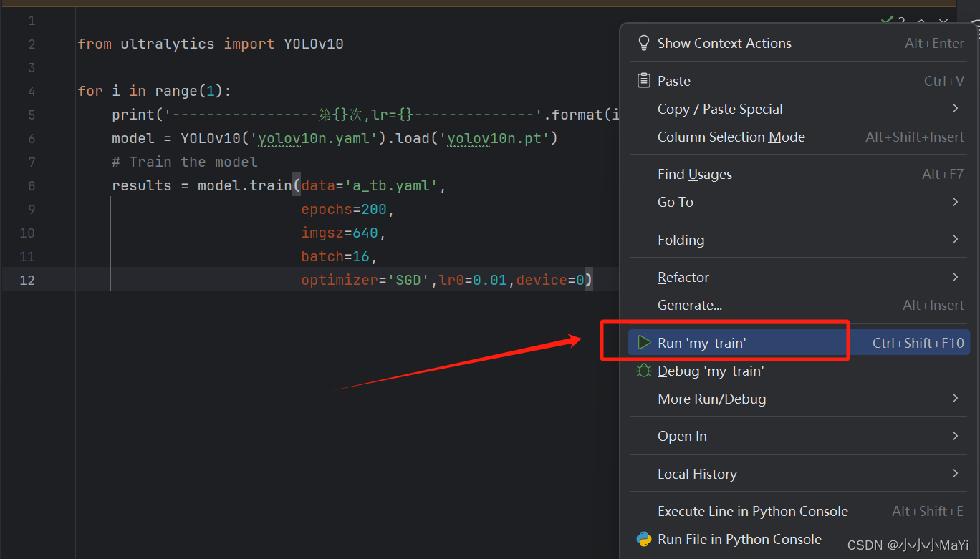This screenshot has height=559, width=980.
Task: Click the optimizer value 'SGD'
Action: click(x=408, y=280)
